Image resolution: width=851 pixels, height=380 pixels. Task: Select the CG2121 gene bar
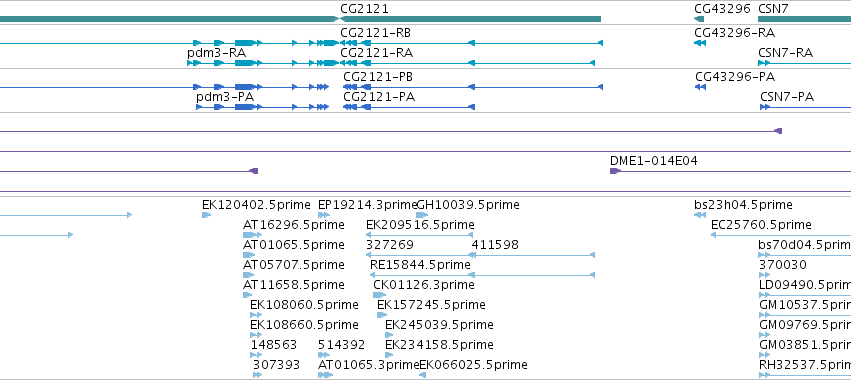[x=471, y=19]
